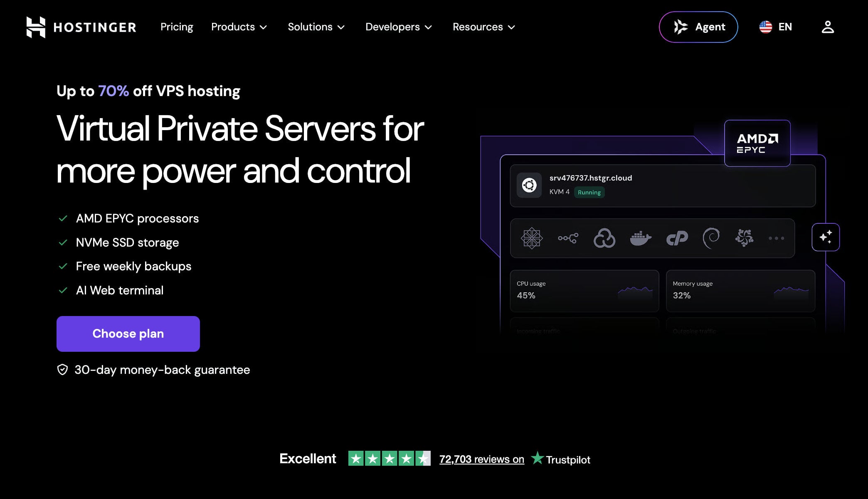868x499 pixels.
Task: Click checkmark beside AI Web terminal
Action: click(x=63, y=290)
